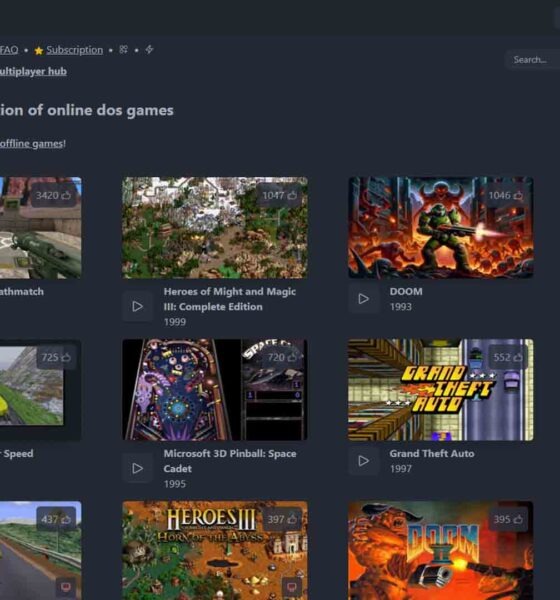The width and height of the screenshot is (560, 600).
Task: Click the 725 likes thumbs-up badge
Action: pyautogui.click(x=56, y=357)
